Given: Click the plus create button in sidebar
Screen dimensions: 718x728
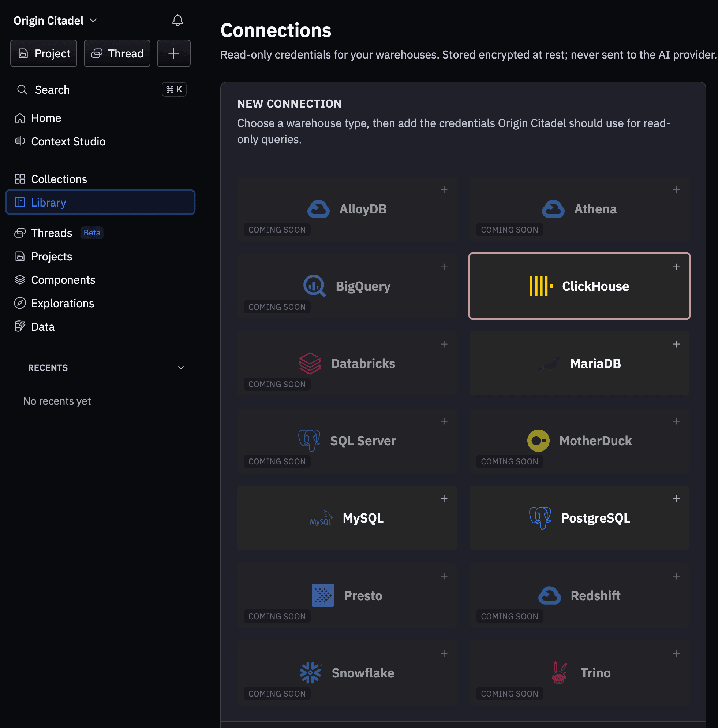Looking at the screenshot, I should click(173, 53).
